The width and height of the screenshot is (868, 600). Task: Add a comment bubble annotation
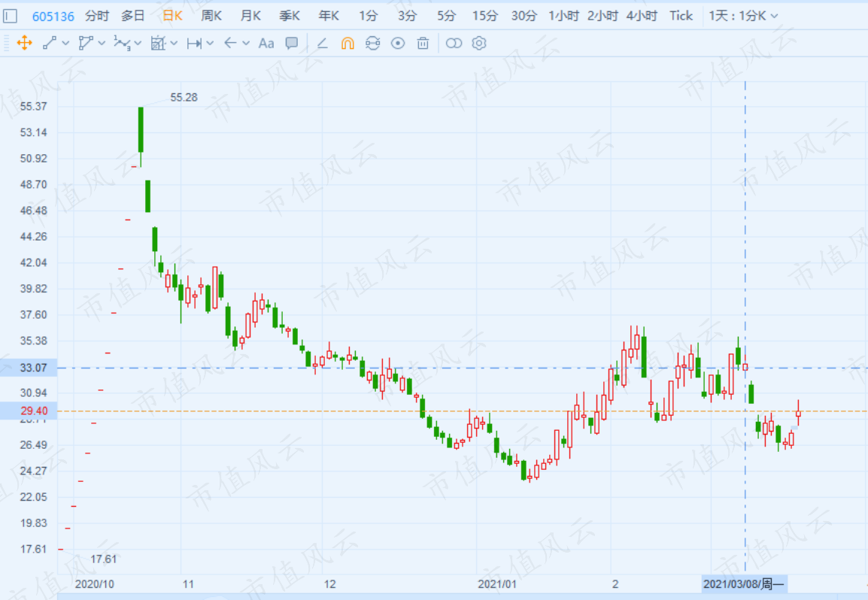coord(292,43)
